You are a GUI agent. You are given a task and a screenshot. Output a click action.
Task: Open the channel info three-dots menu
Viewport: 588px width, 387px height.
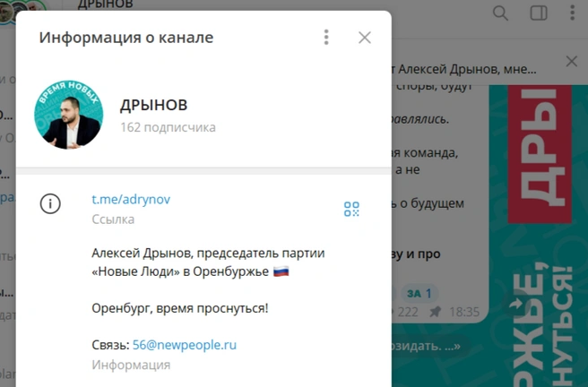pyautogui.click(x=326, y=37)
